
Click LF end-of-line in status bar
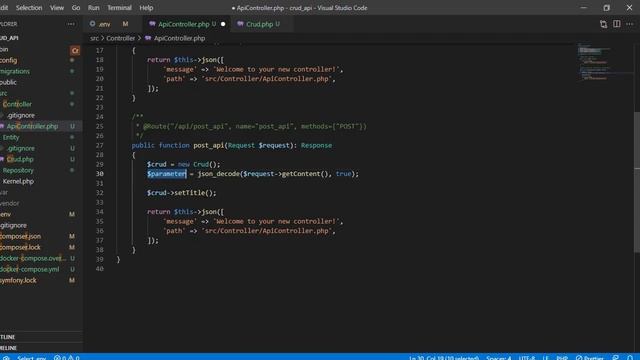[x=545, y=357]
